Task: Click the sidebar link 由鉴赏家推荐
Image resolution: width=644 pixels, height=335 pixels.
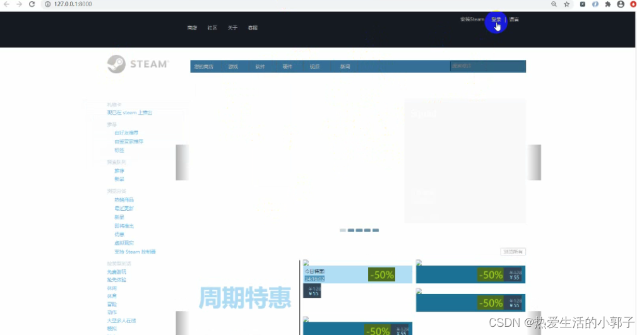Action: coord(129,142)
